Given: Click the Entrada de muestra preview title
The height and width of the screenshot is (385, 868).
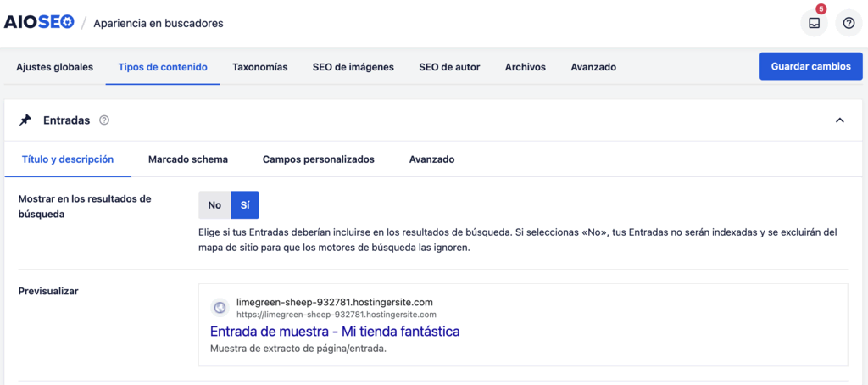Looking at the screenshot, I should point(334,331).
